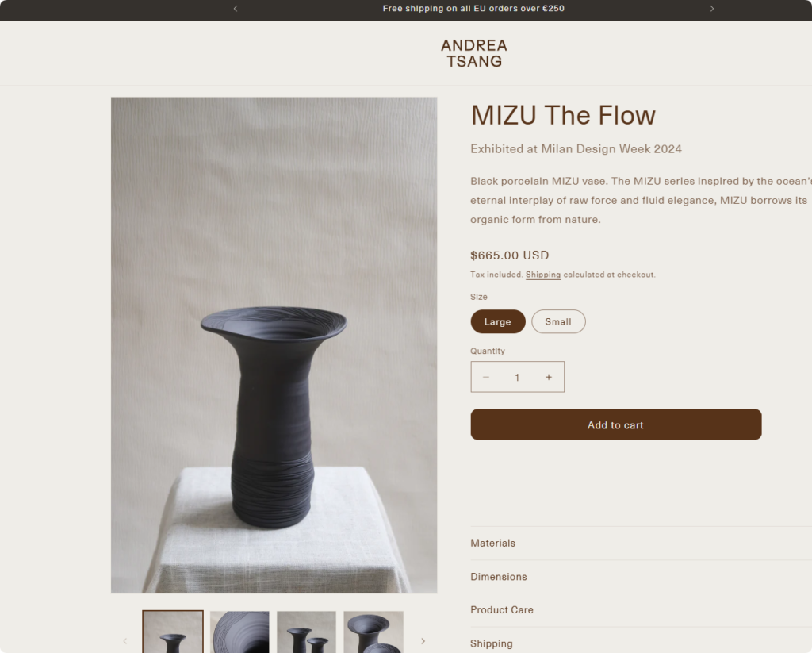Expand the Product Care section

pyautogui.click(x=502, y=610)
